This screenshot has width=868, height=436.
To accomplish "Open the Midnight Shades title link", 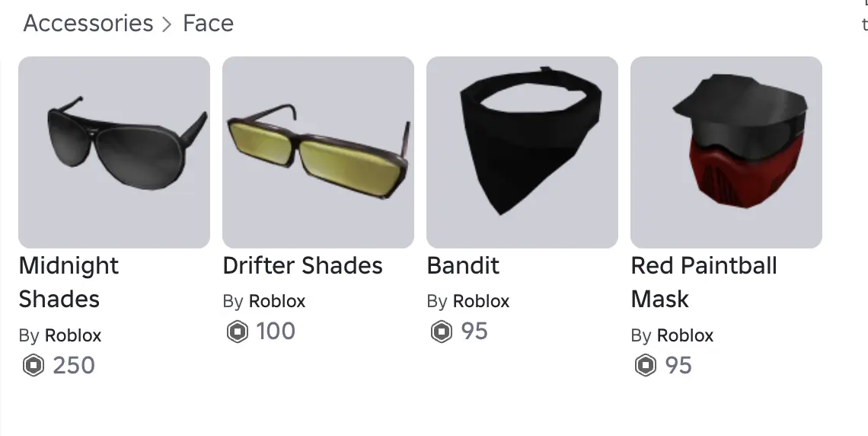I will coord(69,282).
